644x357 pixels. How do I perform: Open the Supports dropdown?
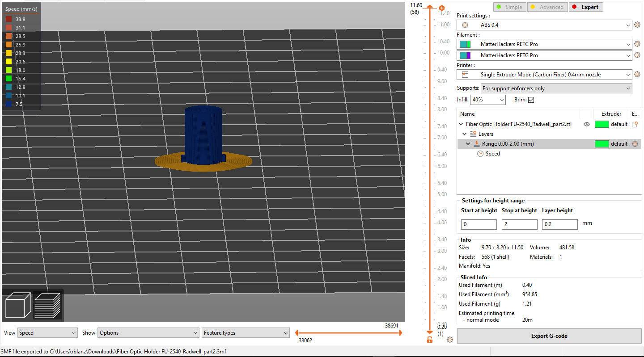coord(556,88)
